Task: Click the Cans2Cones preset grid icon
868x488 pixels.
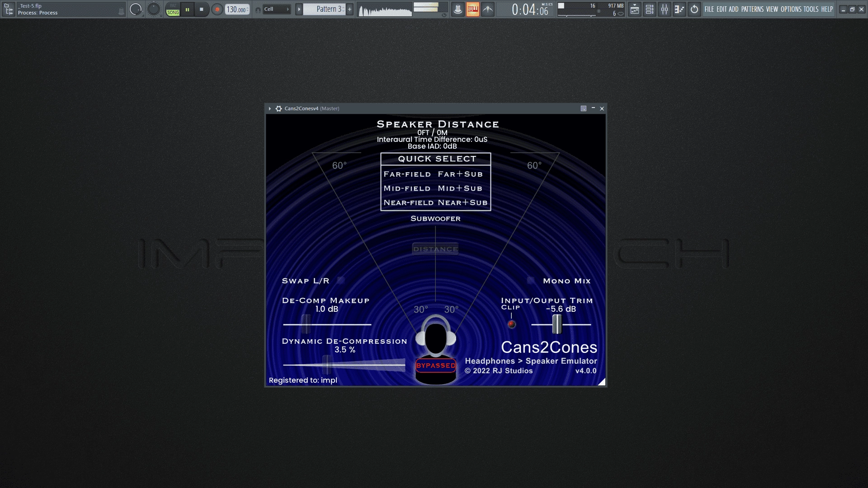Action: [584, 108]
